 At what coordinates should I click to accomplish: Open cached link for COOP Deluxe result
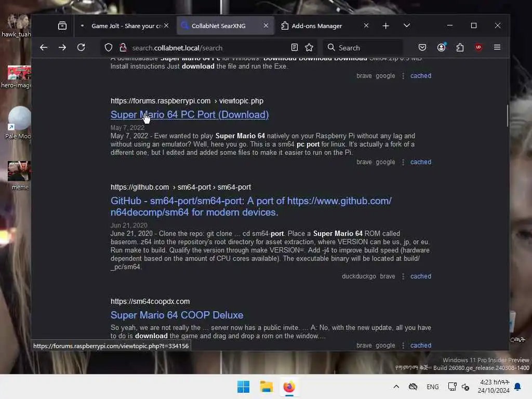(x=421, y=345)
